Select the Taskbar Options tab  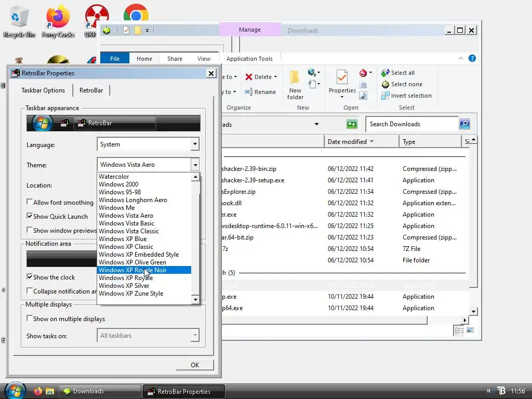click(x=43, y=90)
